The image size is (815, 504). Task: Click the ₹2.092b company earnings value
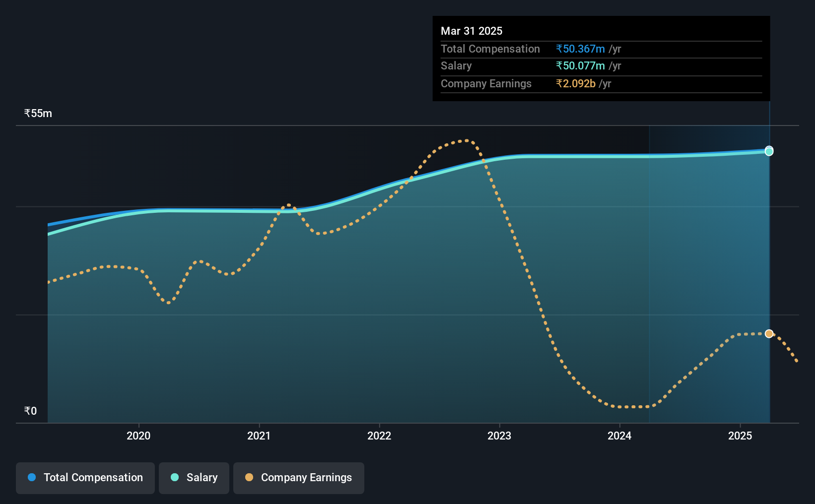(x=576, y=83)
